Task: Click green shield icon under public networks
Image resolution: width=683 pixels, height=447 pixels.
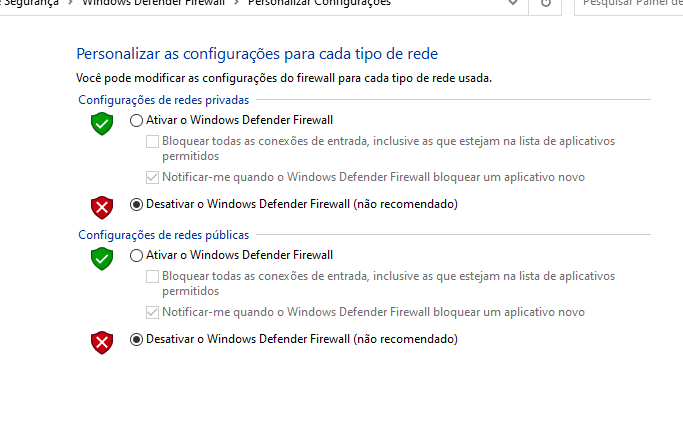Action: 102,259
